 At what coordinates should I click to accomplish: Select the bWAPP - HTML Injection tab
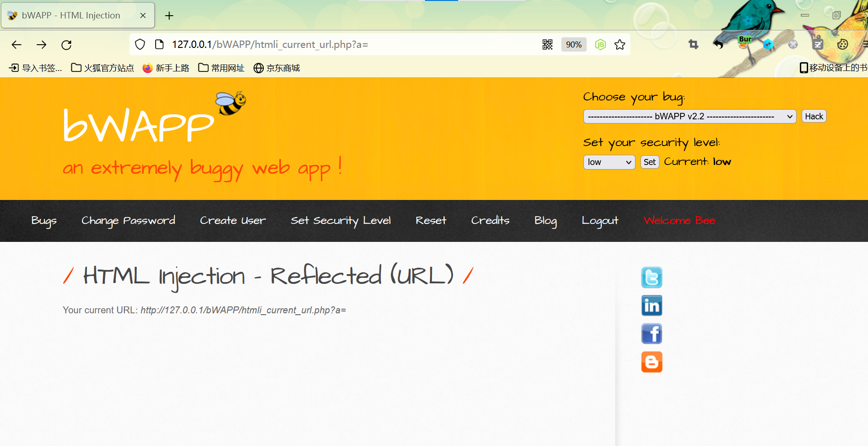tap(78, 15)
